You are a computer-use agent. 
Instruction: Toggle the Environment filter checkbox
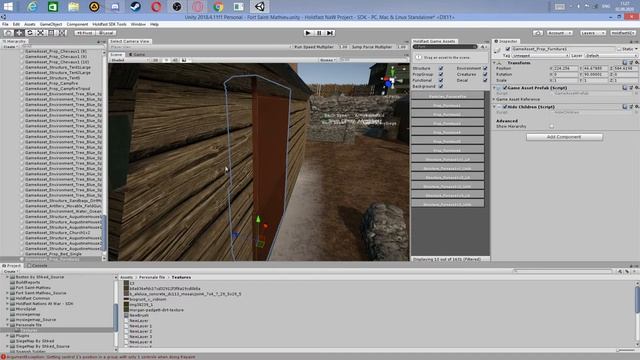(485, 68)
